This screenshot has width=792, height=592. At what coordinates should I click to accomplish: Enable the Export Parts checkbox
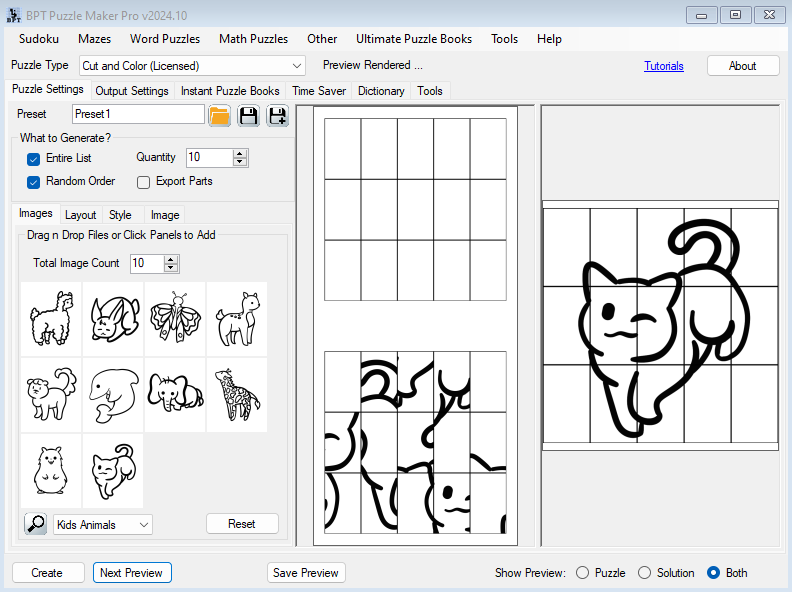(x=144, y=182)
